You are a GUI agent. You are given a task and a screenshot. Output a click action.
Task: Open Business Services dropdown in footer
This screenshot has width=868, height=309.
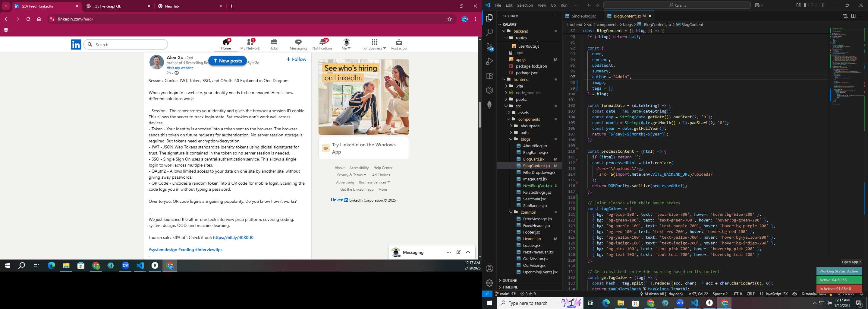pyautogui.click(x=374, y=182)
